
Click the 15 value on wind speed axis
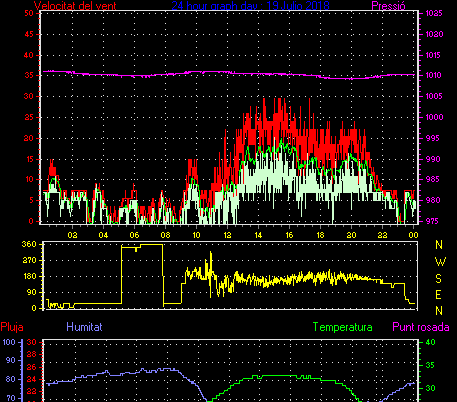(29, 159)
